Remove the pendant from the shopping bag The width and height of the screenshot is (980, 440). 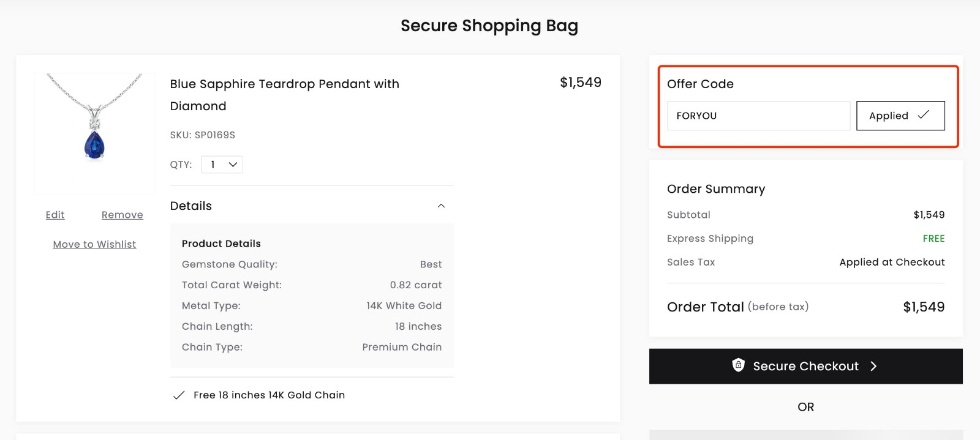pos(122,215)
